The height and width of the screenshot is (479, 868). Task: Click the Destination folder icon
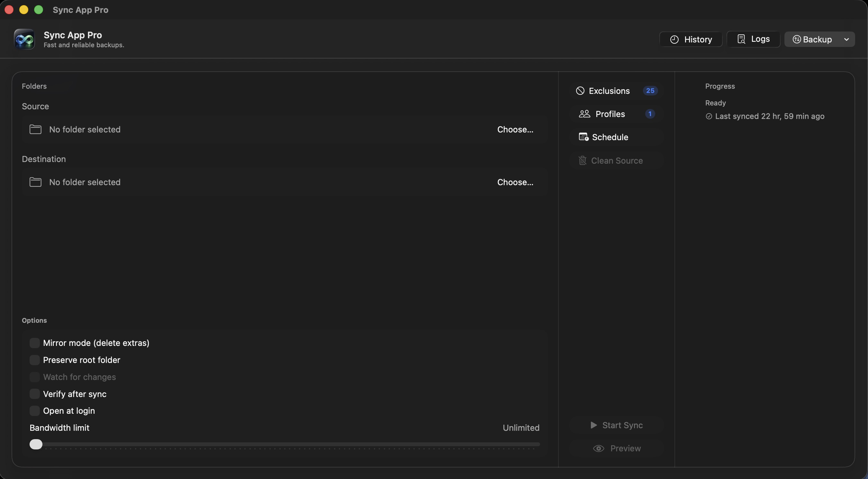35,182
